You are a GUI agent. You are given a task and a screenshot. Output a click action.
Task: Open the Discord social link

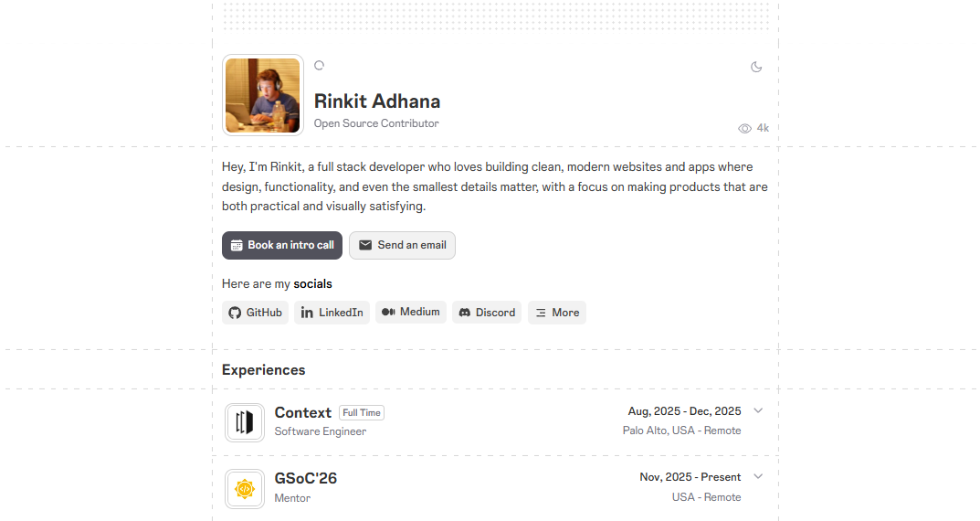pos(487,313)
